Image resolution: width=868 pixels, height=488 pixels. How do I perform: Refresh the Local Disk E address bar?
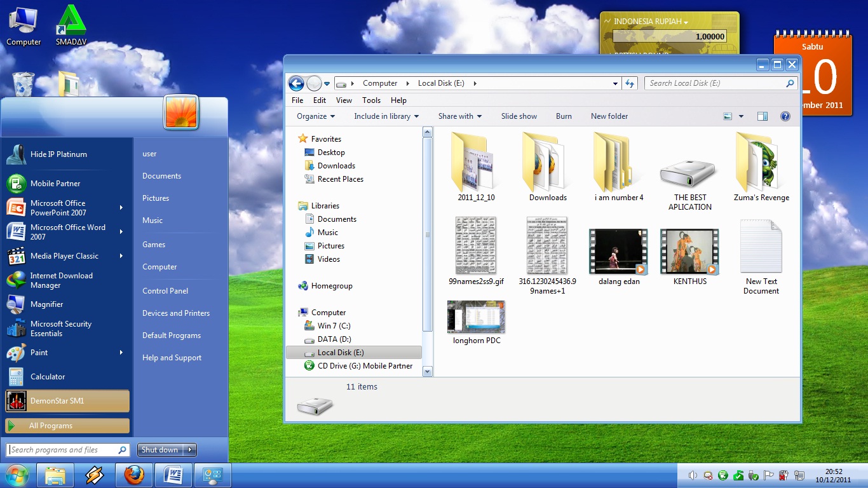coord(630,83)
